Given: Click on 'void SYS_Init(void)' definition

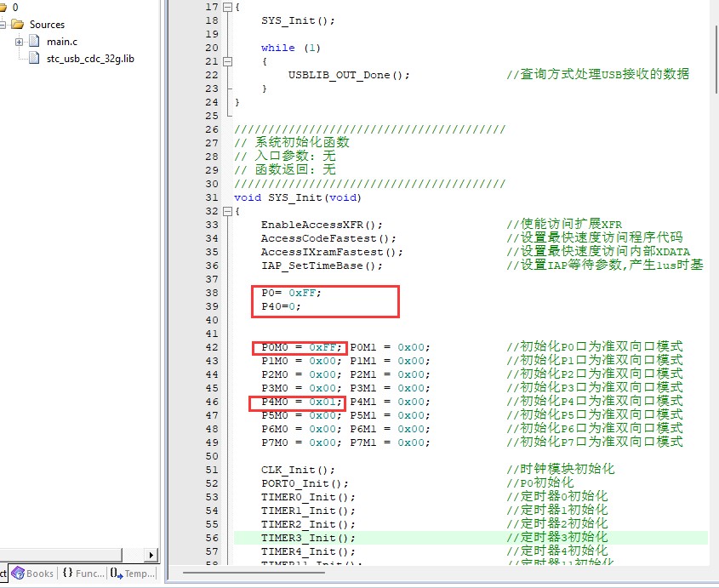Looking at the screenshot, I should (298, 197).
